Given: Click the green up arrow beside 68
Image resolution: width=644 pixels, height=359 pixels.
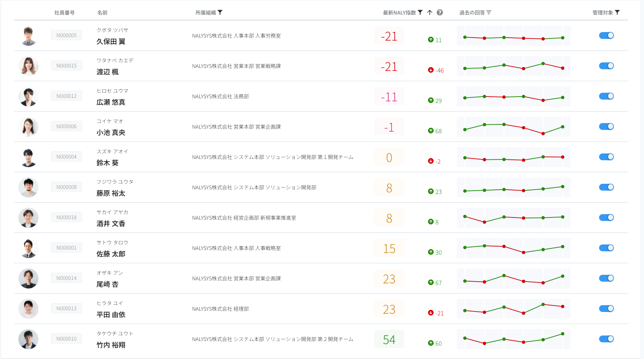Looking at the screenshot, I should click(431, 131).
